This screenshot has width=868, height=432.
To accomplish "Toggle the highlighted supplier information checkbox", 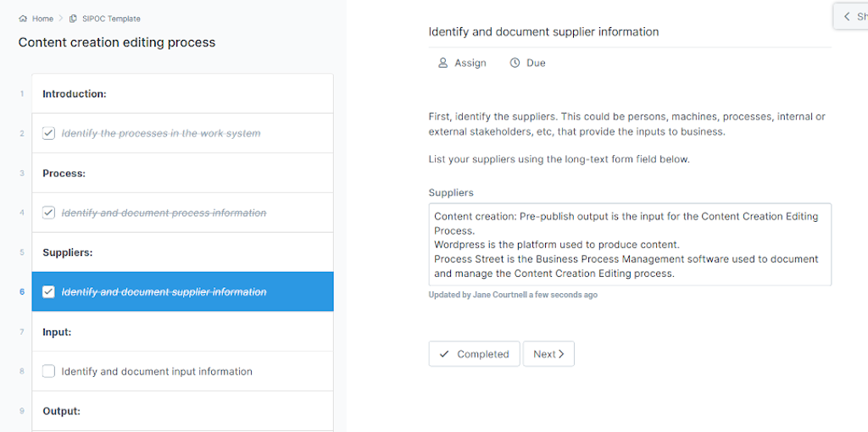I will pos(49,292).
